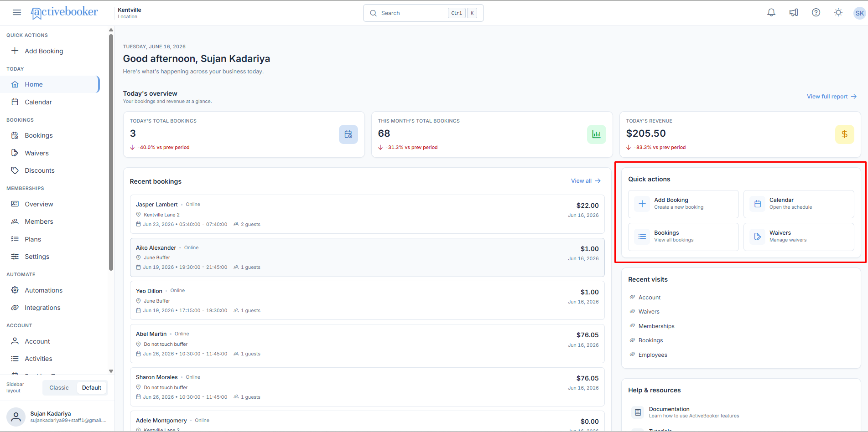868x432 pixels.
Task: Click the plus icon beside Add Booking in sidebar
Action: tap(15, 51)
